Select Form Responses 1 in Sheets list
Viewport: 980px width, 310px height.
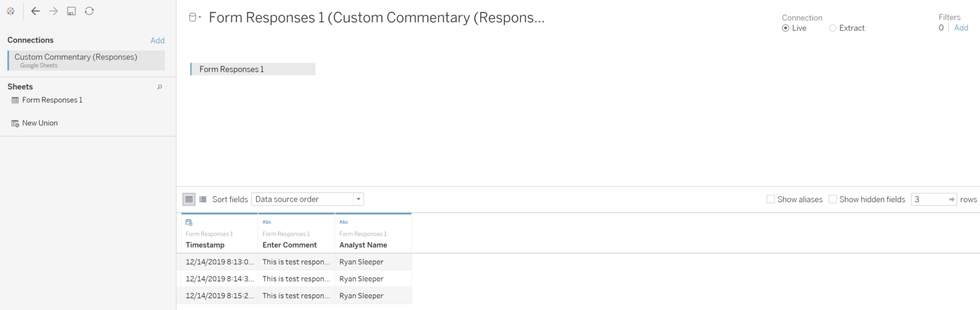pos(52,100)
